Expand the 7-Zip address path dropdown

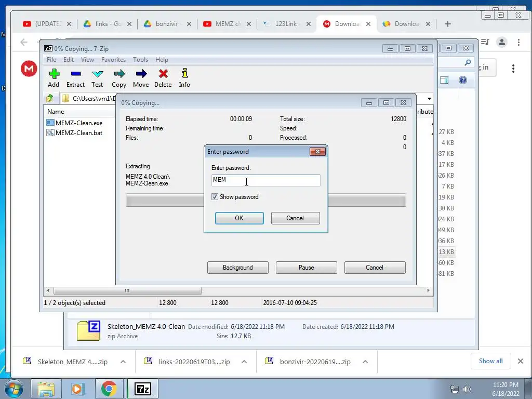point(429,98)
